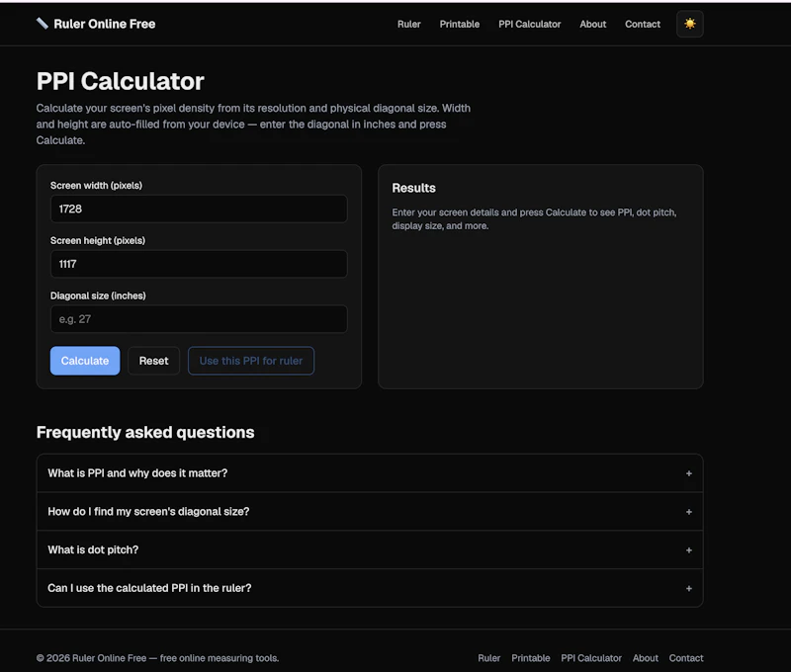Click the 'Frequently asked questions' heading
The image size is (791, 672).
click(145, 433)
